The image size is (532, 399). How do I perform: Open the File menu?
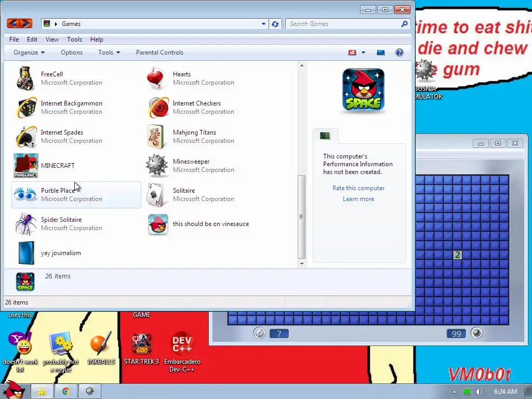click(x=14, y=39)
